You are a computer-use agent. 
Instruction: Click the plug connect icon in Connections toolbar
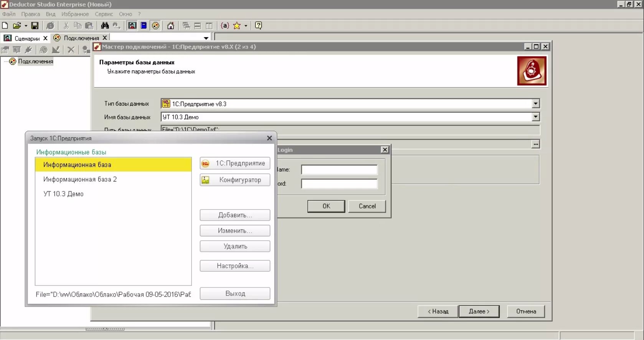(28, 50)
